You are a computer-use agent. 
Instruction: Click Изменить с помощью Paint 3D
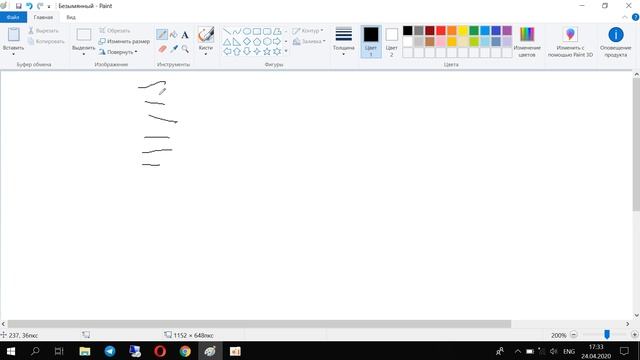(x=570, y=42)
